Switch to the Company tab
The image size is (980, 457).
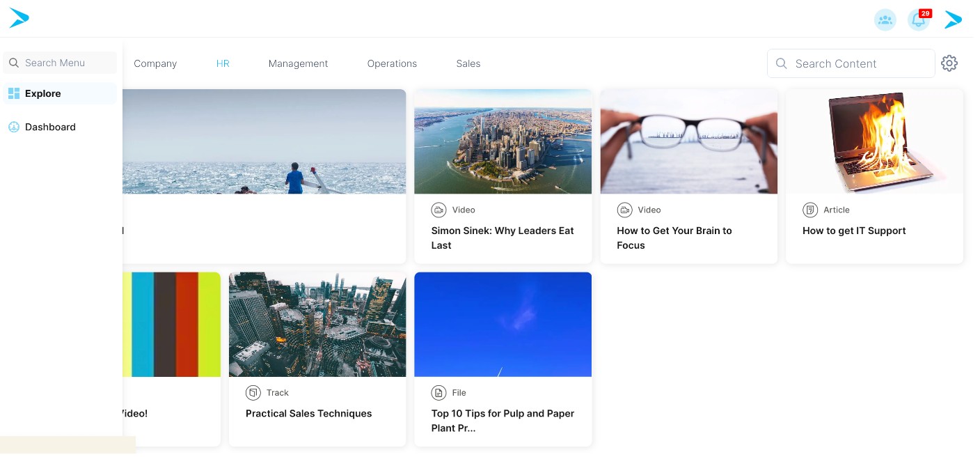[x=155, y=63]
